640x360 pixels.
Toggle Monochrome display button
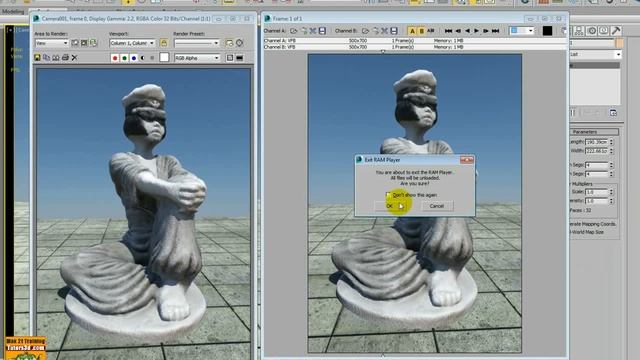(152, 58)
